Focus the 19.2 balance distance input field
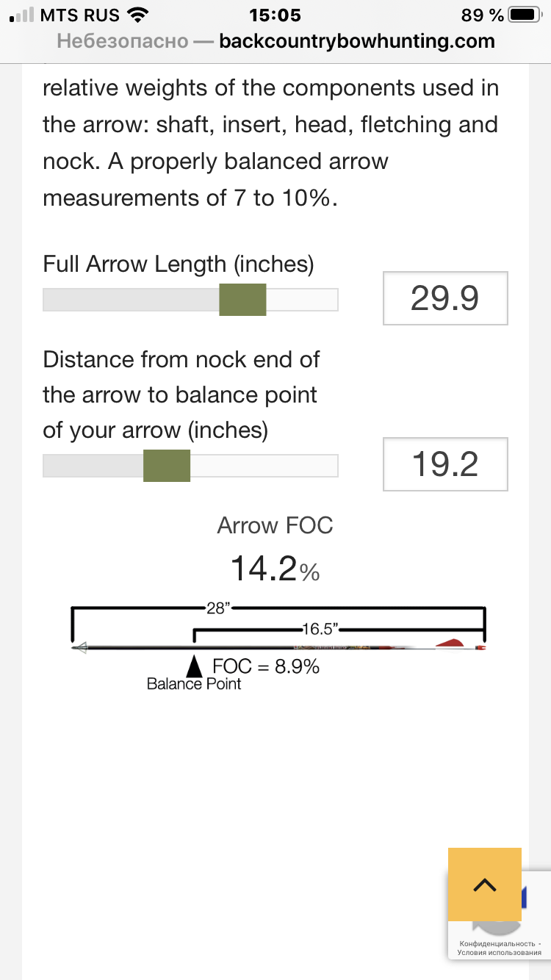Viewport: 551px width, 980px height. pyautogui.click(x=445, y=464)
